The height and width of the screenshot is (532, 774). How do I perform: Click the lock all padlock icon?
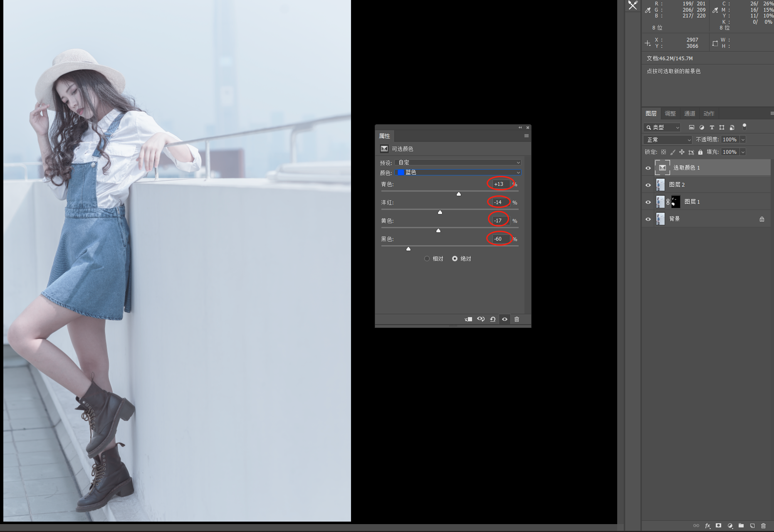pos(700,152)
